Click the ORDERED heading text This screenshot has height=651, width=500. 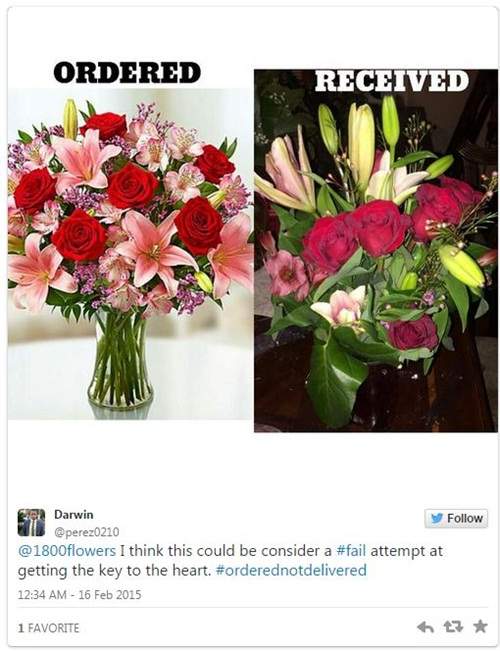pyautogui.click(x=127, y=72)
